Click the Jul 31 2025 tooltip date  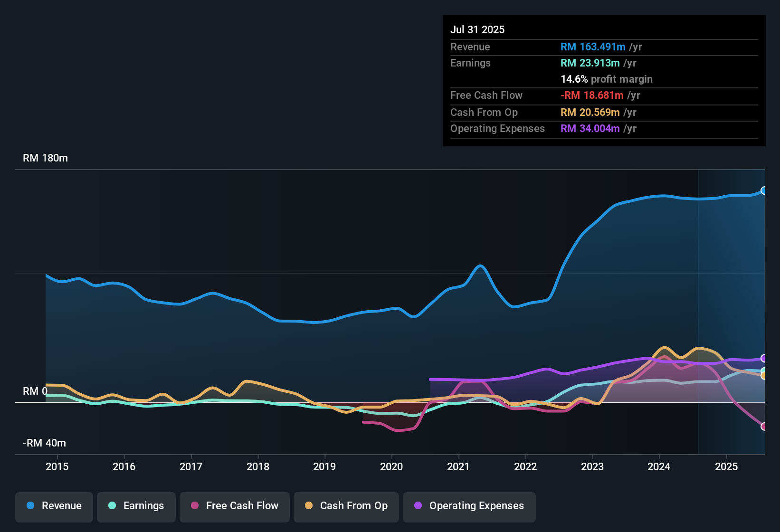(477, 29)
